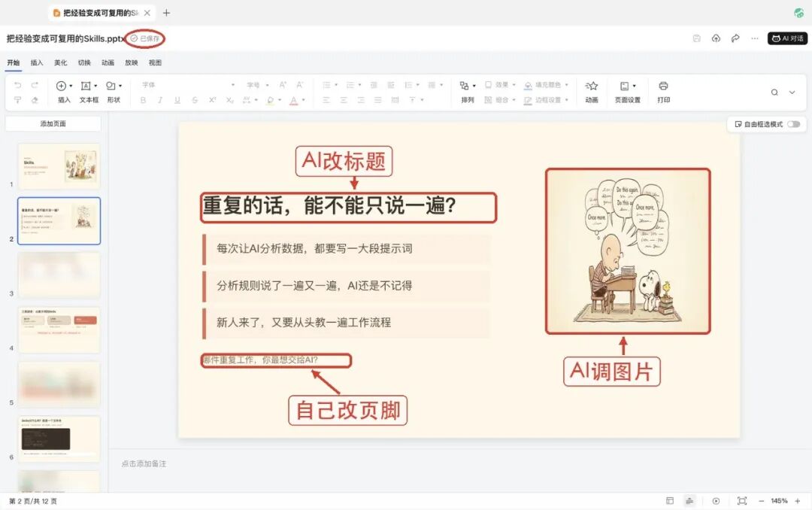
Task: Click the decrease font size icon
Action: (x=300, y=85)
